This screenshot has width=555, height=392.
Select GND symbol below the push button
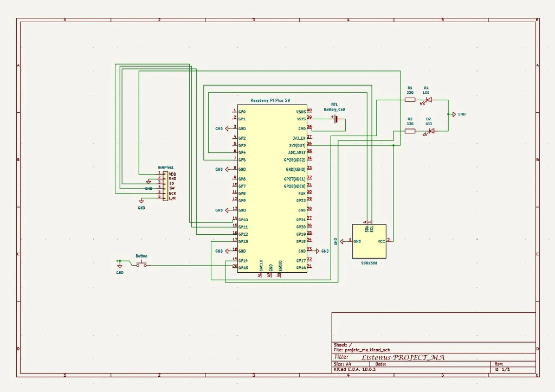coord(120,266)
